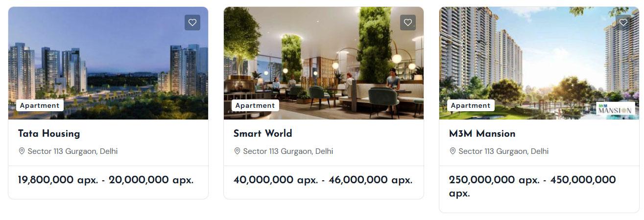This screenshot has width=644, height=220.
Task: Select Apartment tag on M3M Mansion image
Action: pyautogui.click(x=471, y=105)
